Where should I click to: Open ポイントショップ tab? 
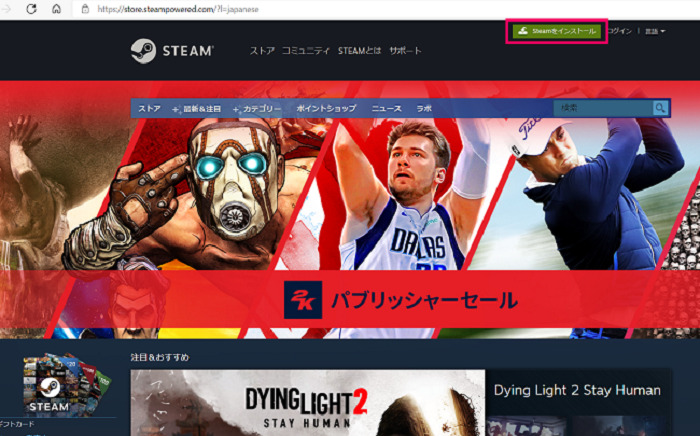(x=326, y=108)
